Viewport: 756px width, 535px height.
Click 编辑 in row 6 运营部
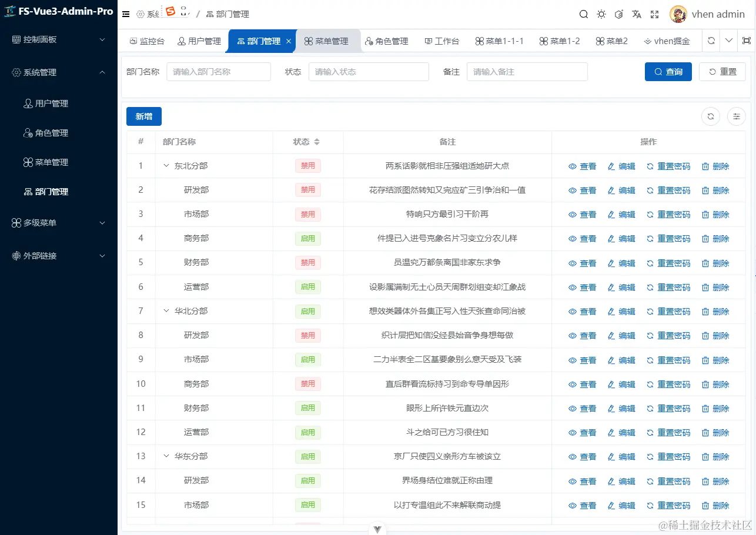621,287
